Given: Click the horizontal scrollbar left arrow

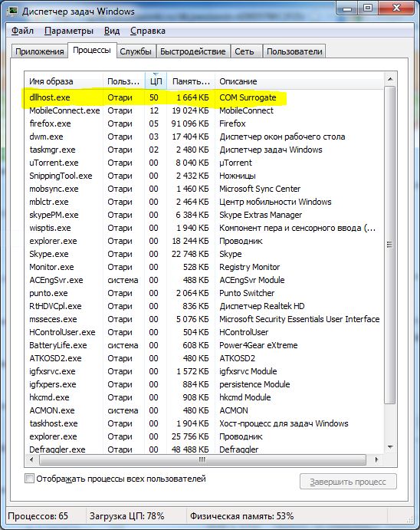Looking at the screenshot, I should tap(32, 459).
